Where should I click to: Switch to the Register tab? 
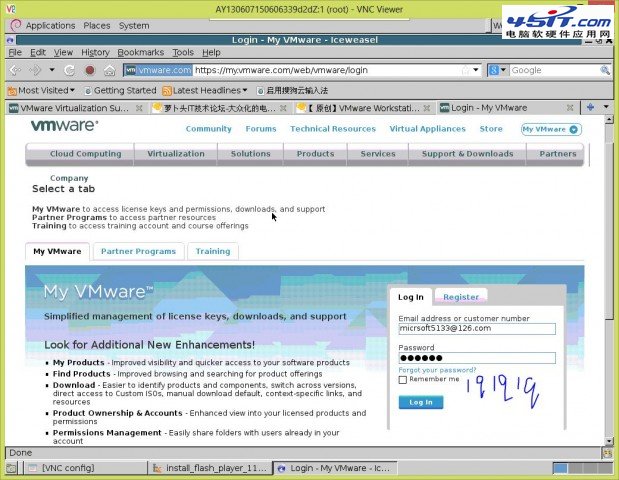point(461,297)
